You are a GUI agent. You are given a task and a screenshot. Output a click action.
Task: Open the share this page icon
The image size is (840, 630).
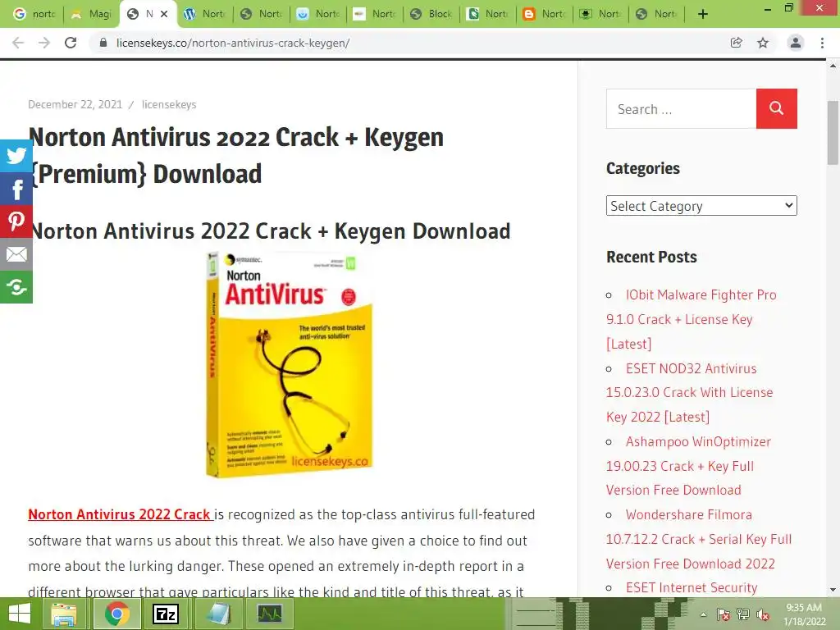pos(737,43)
